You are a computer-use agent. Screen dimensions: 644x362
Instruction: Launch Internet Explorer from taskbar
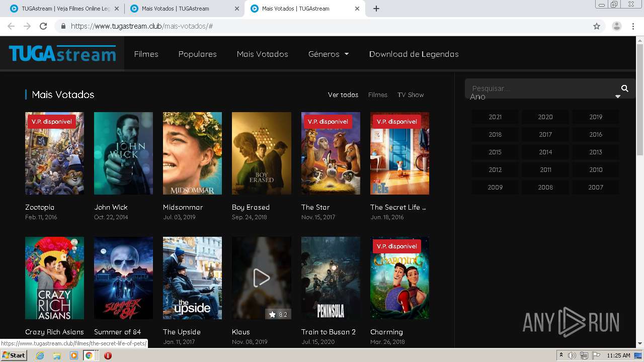(x=40, y=355)
